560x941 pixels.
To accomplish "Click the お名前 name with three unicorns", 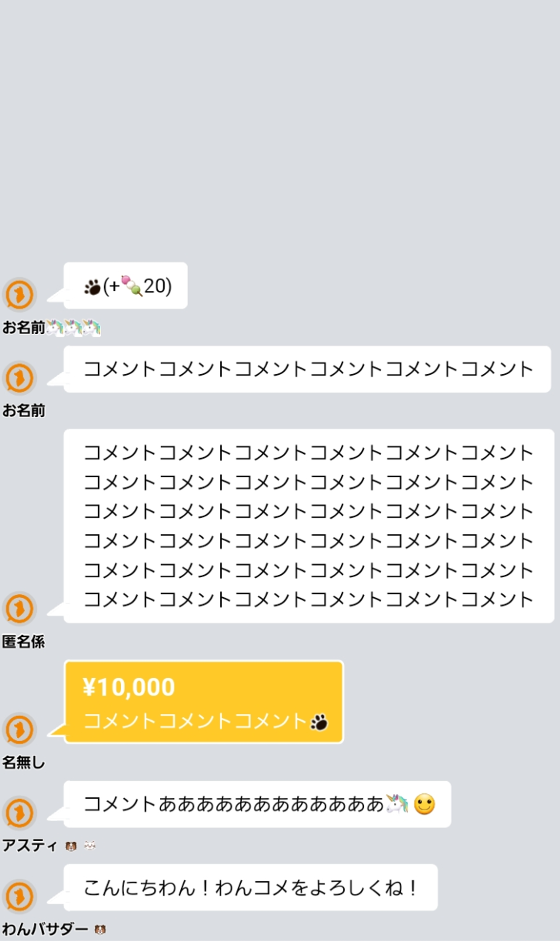I will pos(51,328).
